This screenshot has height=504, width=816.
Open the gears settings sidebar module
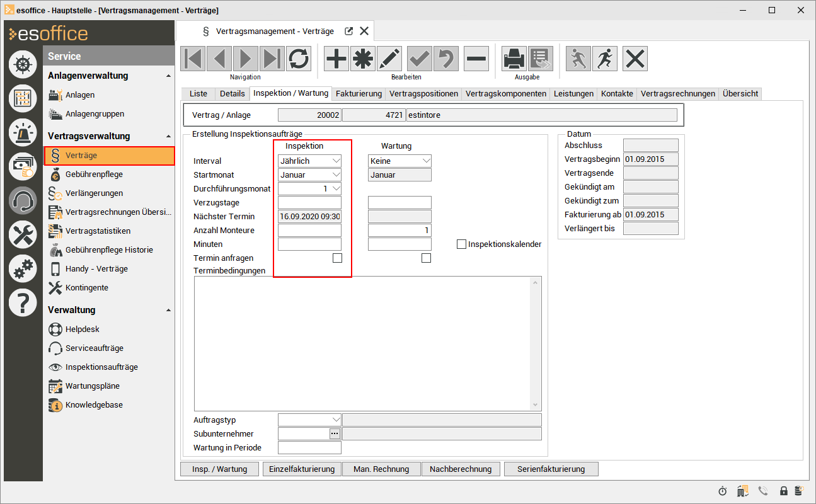23,269
